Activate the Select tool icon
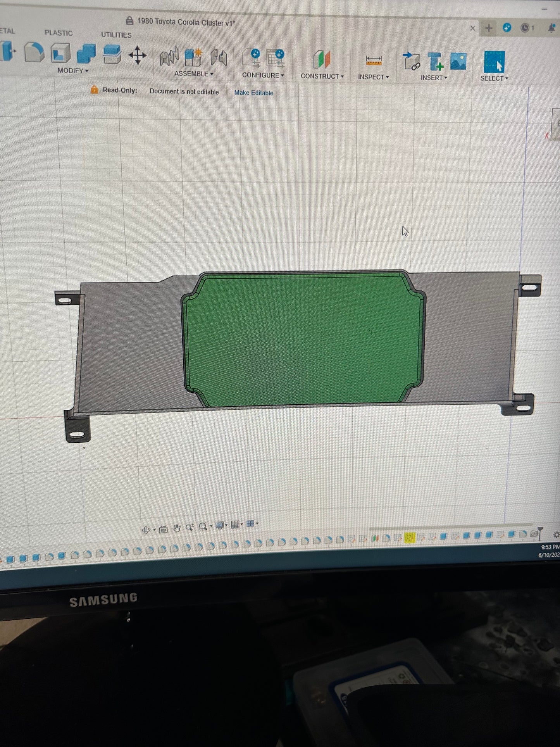This screenshot has height=747, width=560. 494,62
